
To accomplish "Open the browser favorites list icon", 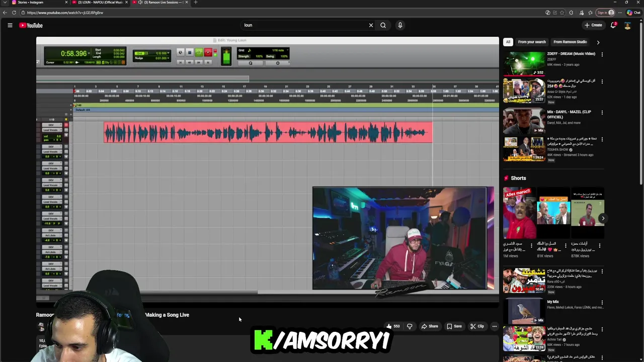I will click(590, 13).
